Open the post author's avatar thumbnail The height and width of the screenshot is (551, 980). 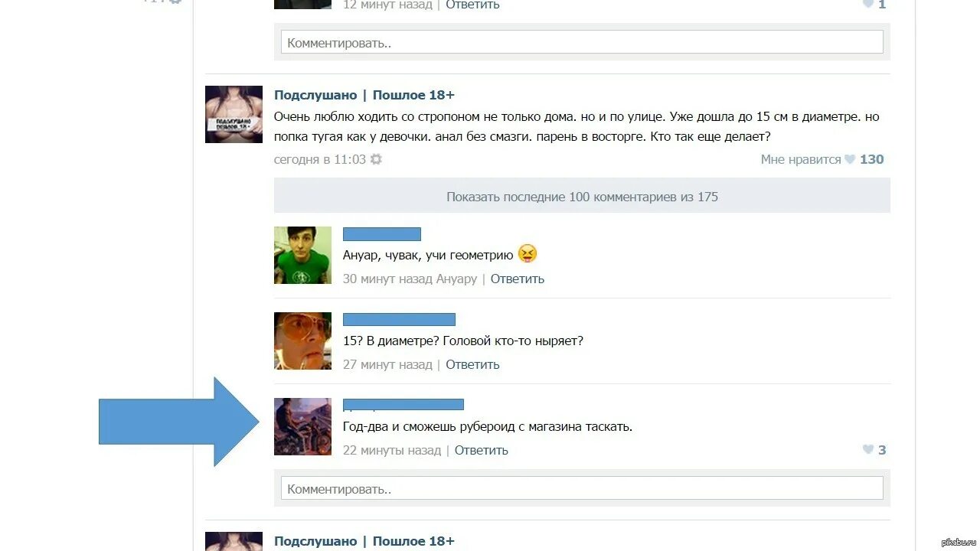click(x=234, y=114)
